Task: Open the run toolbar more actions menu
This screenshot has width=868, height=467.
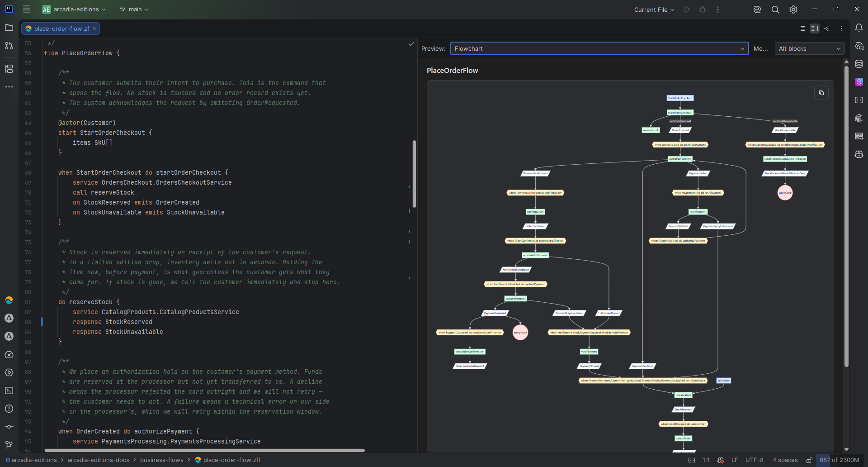Action: pos(718,10)
